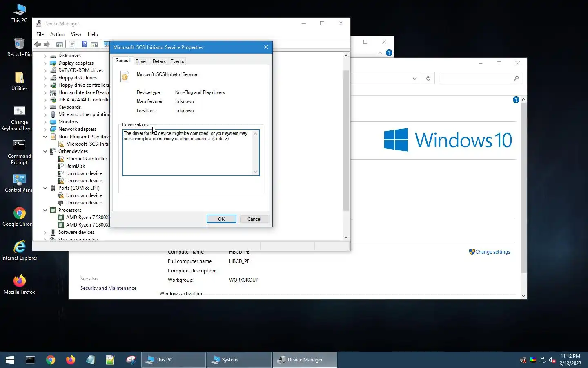The image size is (588, 368).
Task: Collapse the Processors node
Action: [x=45, y=210]
